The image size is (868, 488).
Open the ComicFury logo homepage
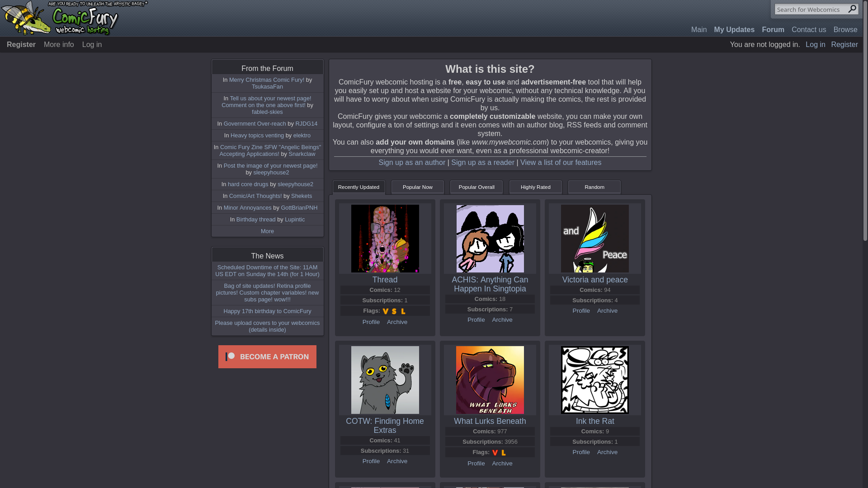75,18
